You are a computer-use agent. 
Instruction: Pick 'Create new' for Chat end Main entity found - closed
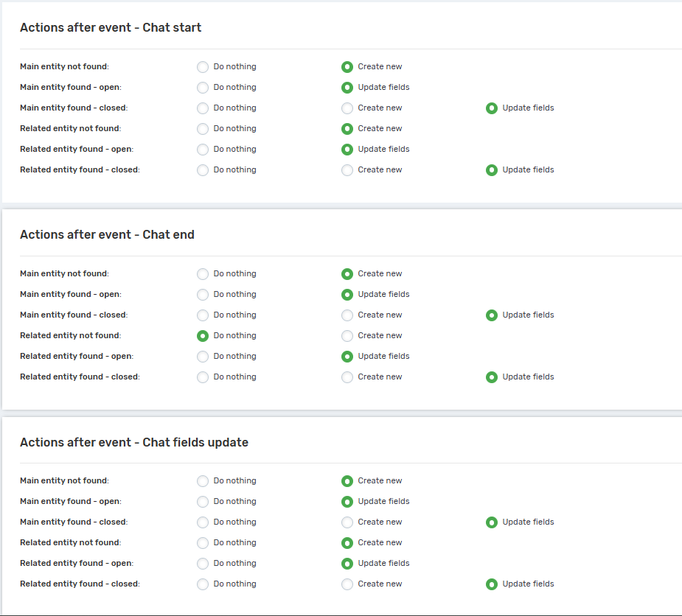tap(347, 315)
